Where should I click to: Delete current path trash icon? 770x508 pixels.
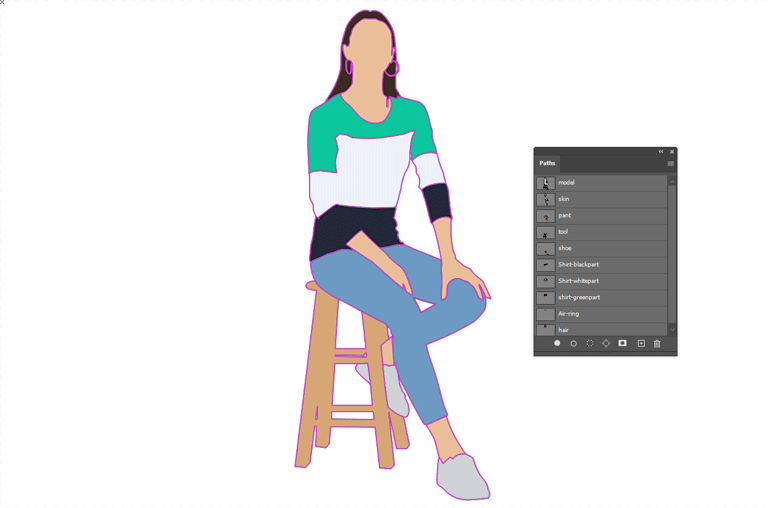[657, 343]
